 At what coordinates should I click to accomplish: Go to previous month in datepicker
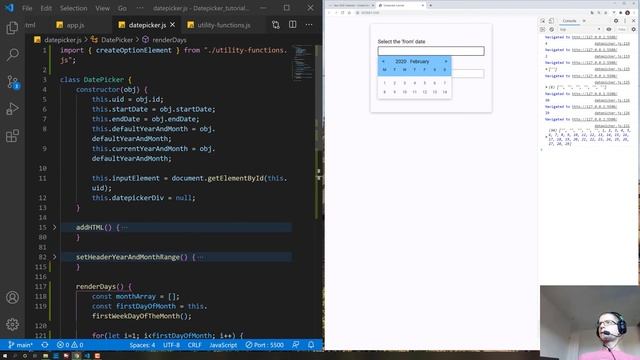pos(383,61)
